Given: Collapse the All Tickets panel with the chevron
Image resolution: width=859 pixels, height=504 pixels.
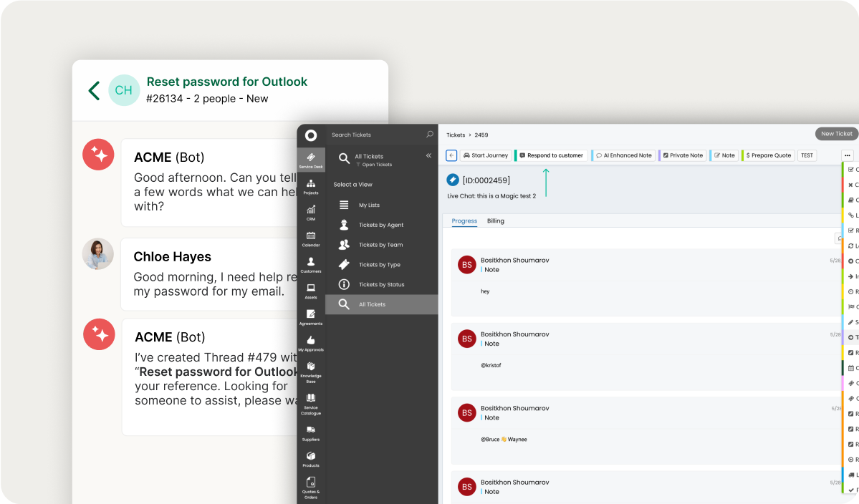Looking at the screenshot, I should [x=428, y=155].
